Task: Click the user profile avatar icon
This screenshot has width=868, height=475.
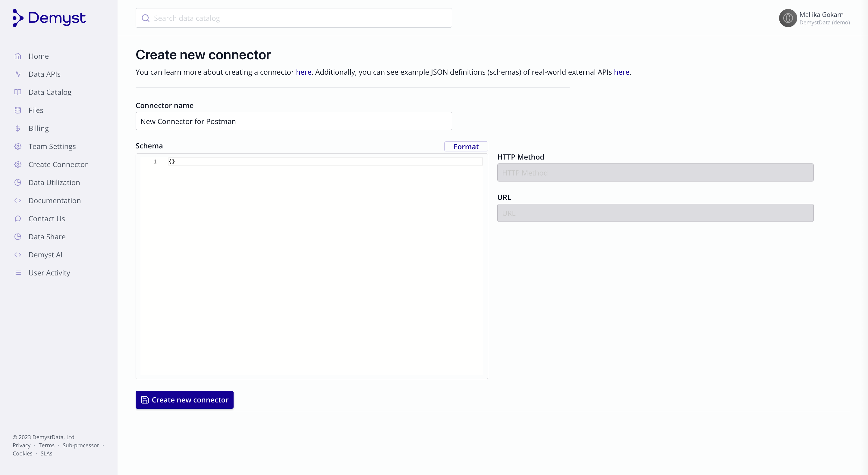Action: click(788, 18)
